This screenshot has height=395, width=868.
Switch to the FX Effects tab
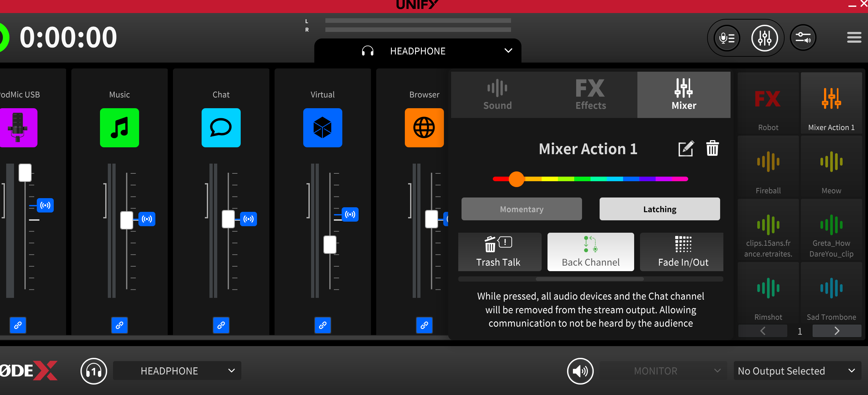pos(591,95)
